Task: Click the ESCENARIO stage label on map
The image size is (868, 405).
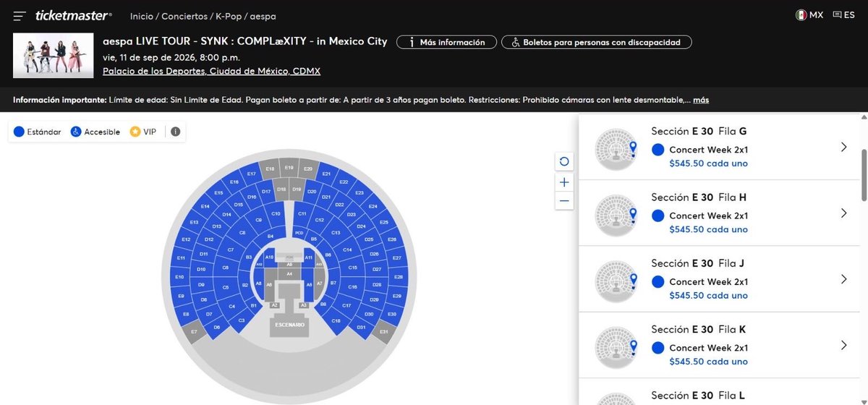Action: click(289, 325)
